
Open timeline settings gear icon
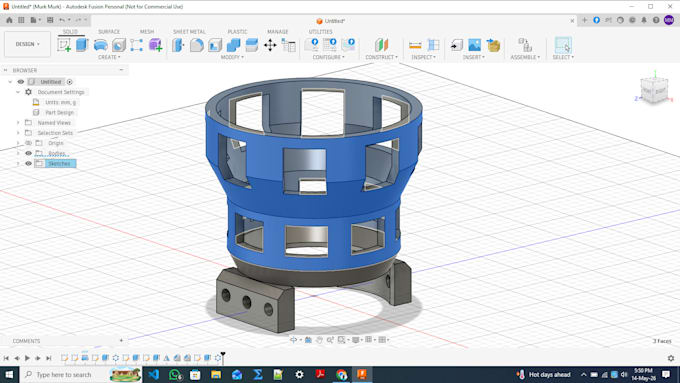[x=671, y=358]
